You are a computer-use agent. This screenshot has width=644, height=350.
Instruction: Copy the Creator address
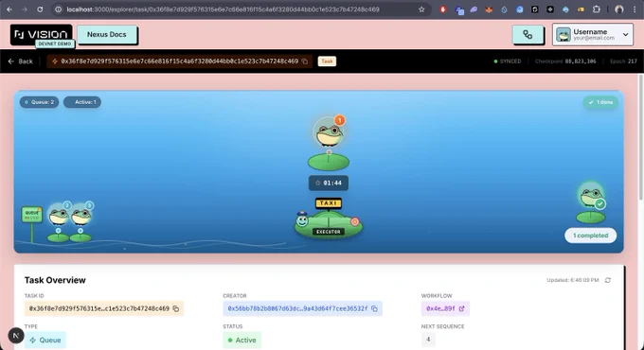click(x=375, y=308)
